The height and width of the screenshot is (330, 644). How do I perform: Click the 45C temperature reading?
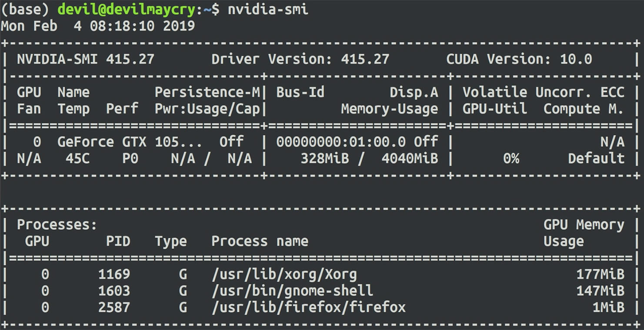coord(77,159)
